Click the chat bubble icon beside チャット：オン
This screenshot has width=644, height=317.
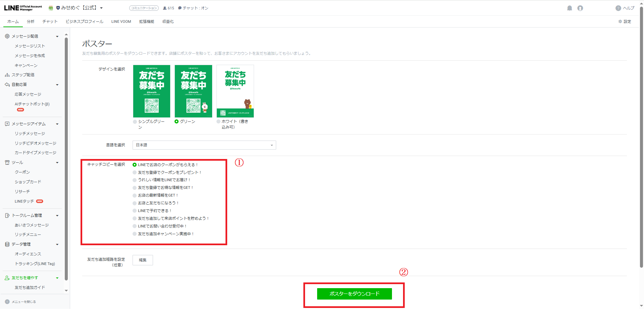coord(180,8)
